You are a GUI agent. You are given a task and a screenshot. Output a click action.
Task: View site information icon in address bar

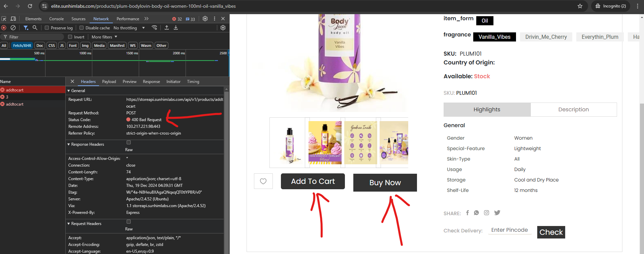(44, 6)
